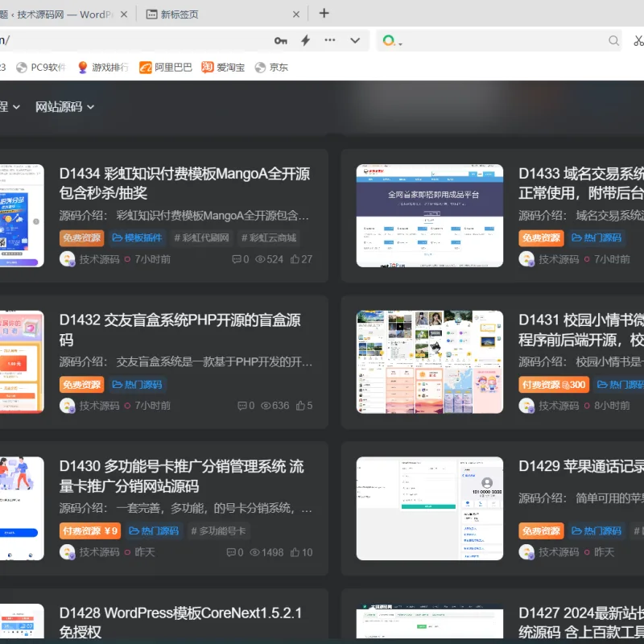Open the three-dot address bar menu
This screenshot has width=644, height=644.
pos(330,40)
